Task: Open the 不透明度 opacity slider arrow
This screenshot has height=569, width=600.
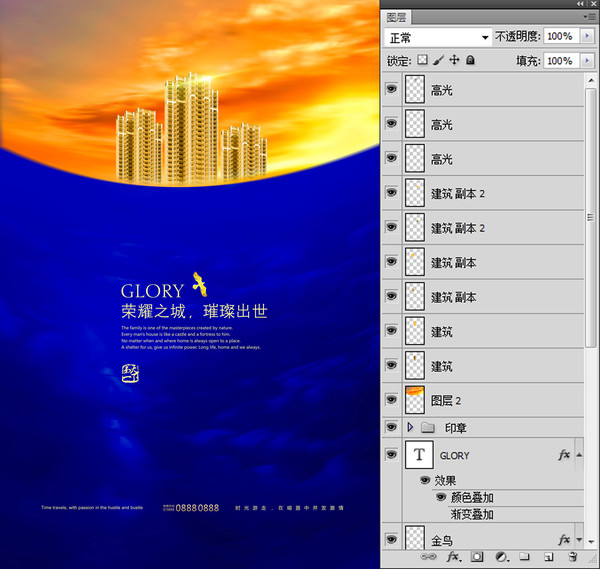Action: (587, 36)
